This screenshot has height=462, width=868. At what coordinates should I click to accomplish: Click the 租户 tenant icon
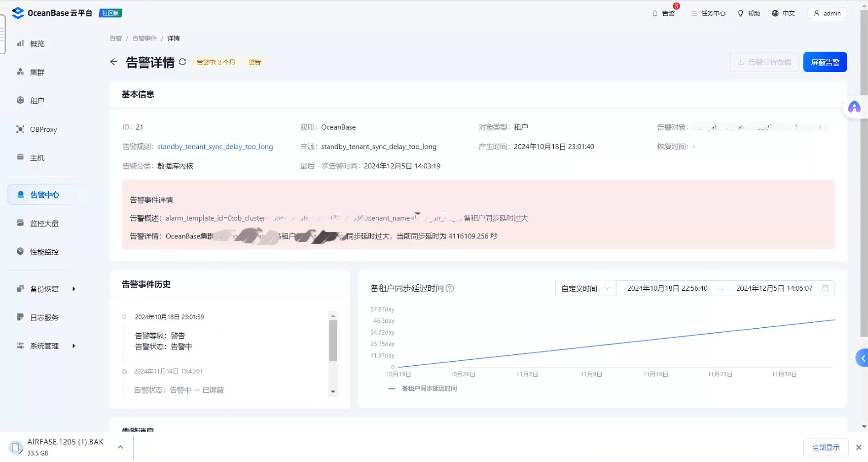[20, 100]
